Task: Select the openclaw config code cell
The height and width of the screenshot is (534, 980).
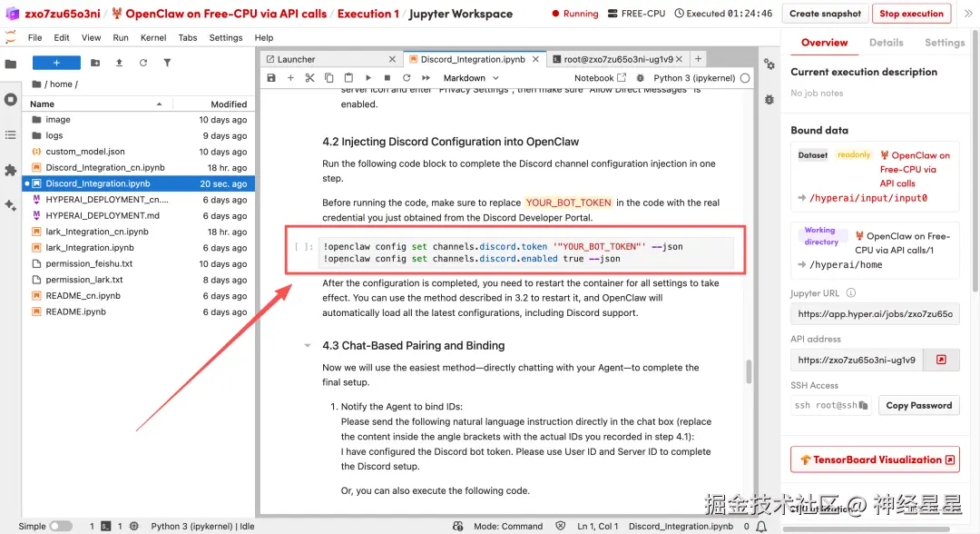Action: (x=525, y=252)
